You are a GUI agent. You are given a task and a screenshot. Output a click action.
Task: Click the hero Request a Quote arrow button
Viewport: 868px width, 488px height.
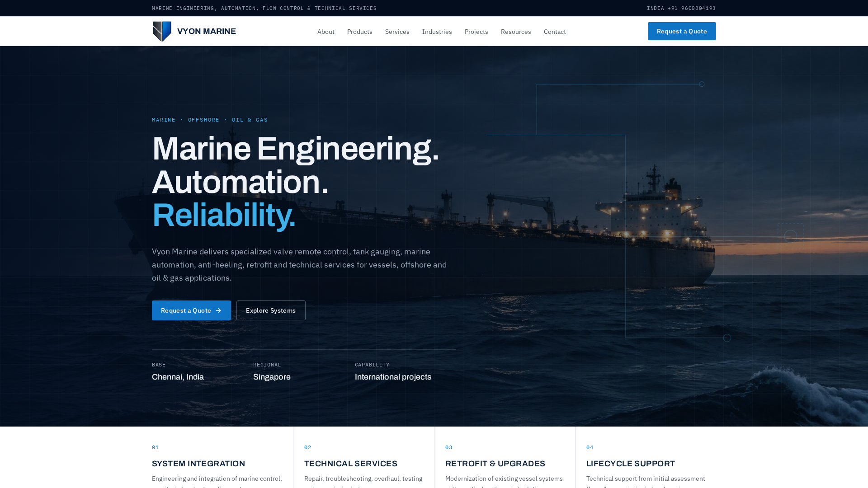coord(191,310)
